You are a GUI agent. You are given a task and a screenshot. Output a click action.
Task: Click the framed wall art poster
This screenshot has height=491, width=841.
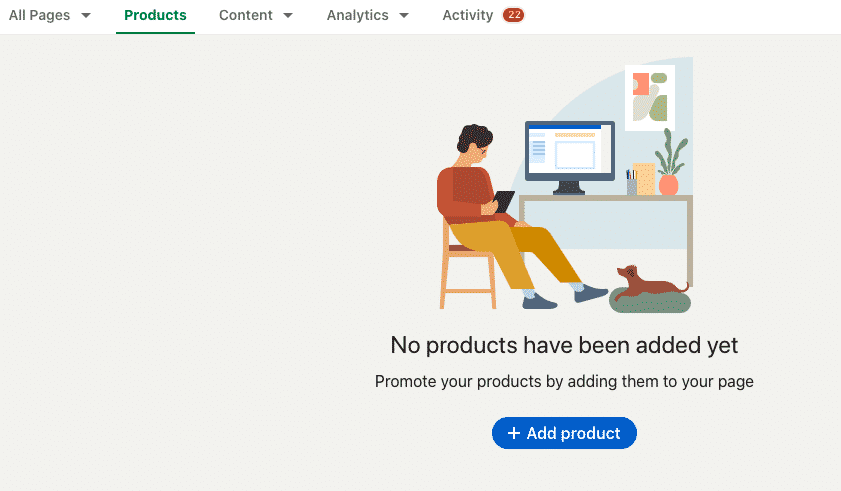point(649,98)
